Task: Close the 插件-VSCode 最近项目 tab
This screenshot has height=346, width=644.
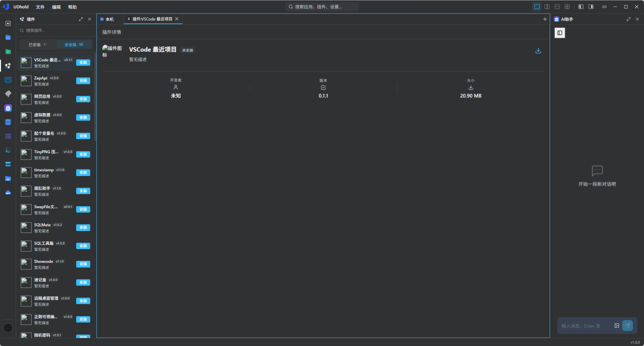Action: point(177,19)
